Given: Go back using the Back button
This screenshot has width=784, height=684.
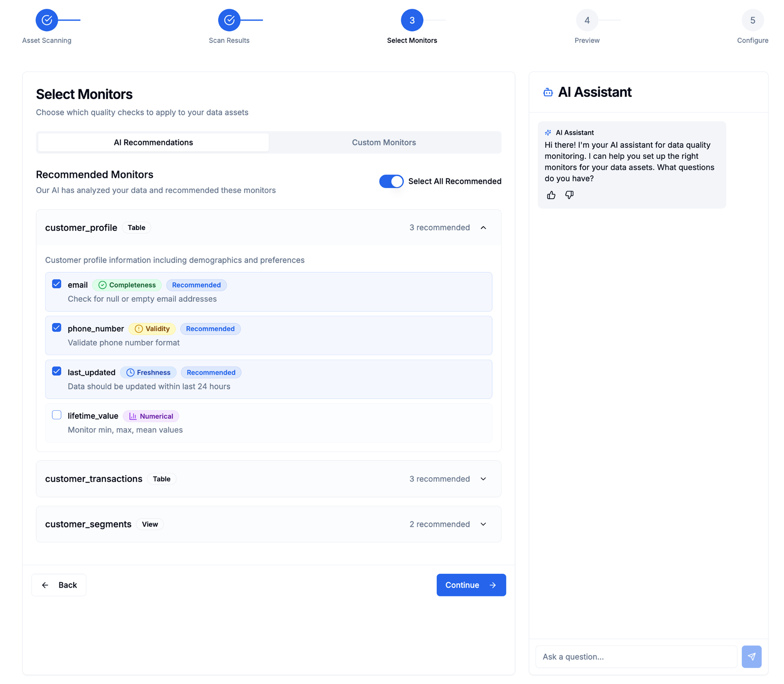Looking at the screenshot, I should 59,585.
